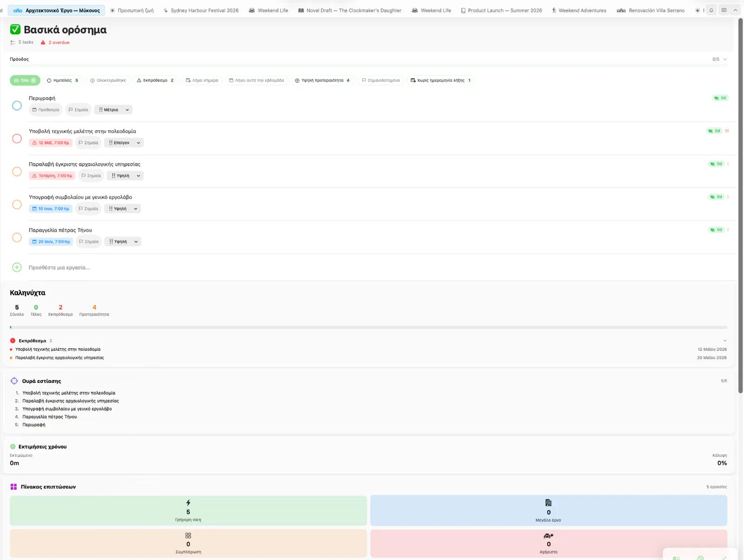Toggle the Ημιτελείς filter chip
Image resolution: width=744 pixels, height=560 pixels.
click(63, 80)
